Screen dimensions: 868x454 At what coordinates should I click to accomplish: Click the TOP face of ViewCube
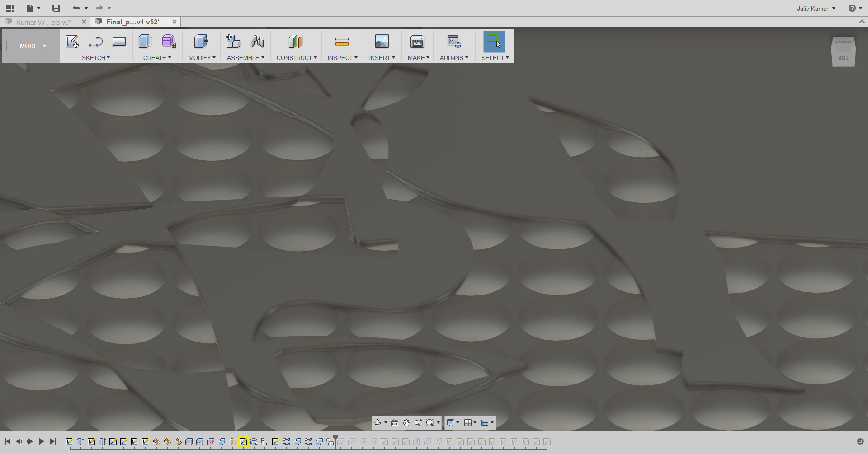tap(843, 58)
